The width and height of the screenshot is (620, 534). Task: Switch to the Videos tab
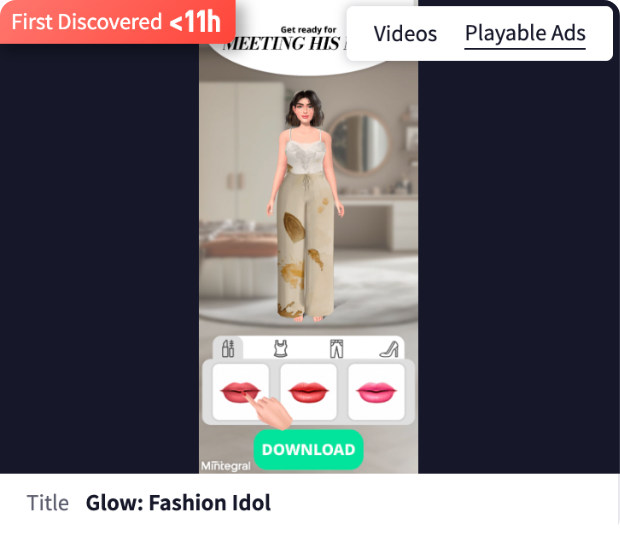click(405, 34)
